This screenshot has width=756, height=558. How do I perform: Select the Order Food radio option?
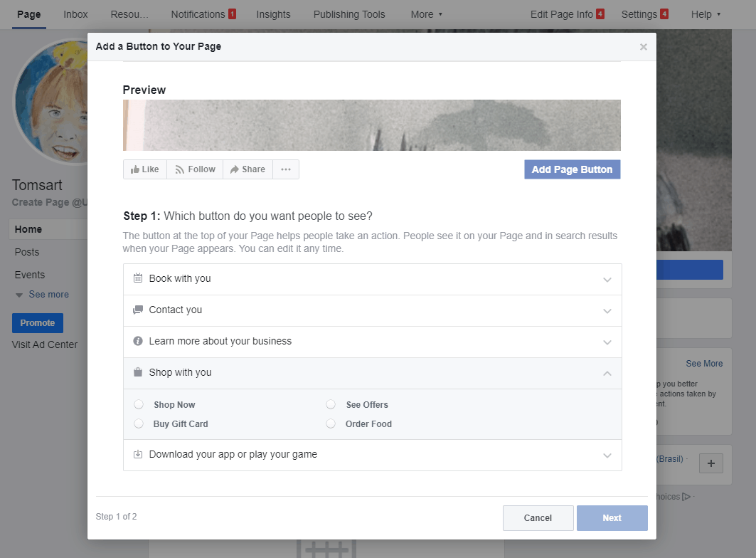tap(331, 423)
